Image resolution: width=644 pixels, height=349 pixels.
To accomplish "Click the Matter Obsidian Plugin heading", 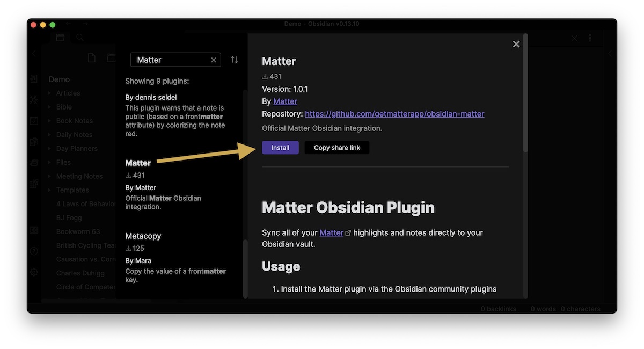I will point(348,208).
